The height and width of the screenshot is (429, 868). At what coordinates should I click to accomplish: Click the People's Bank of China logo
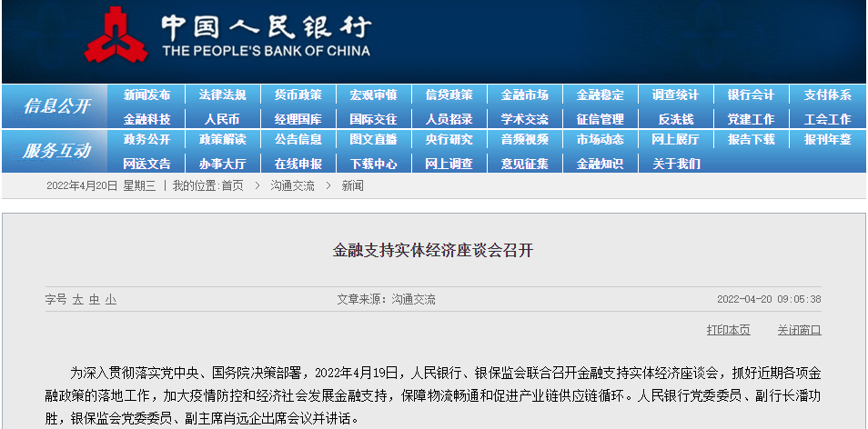click(116, 35)
